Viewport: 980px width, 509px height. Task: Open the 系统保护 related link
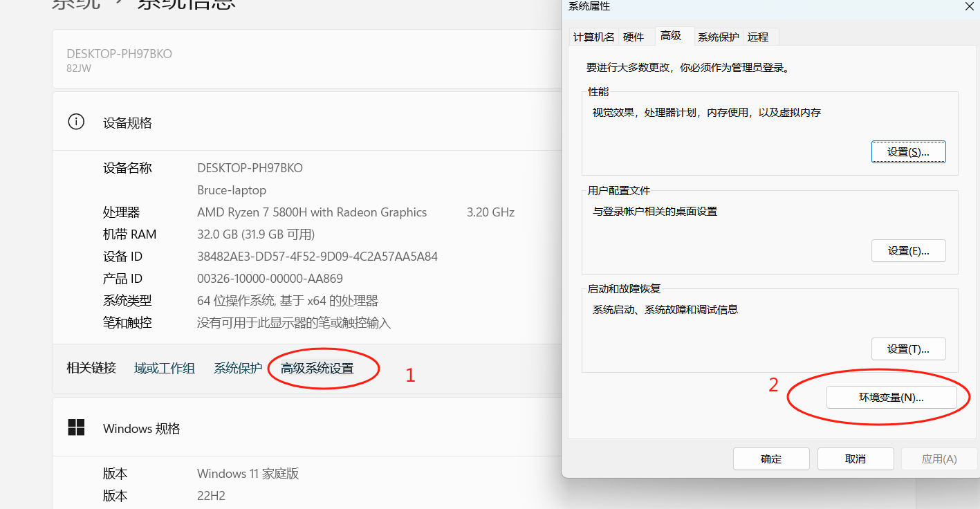pos(238,369)
